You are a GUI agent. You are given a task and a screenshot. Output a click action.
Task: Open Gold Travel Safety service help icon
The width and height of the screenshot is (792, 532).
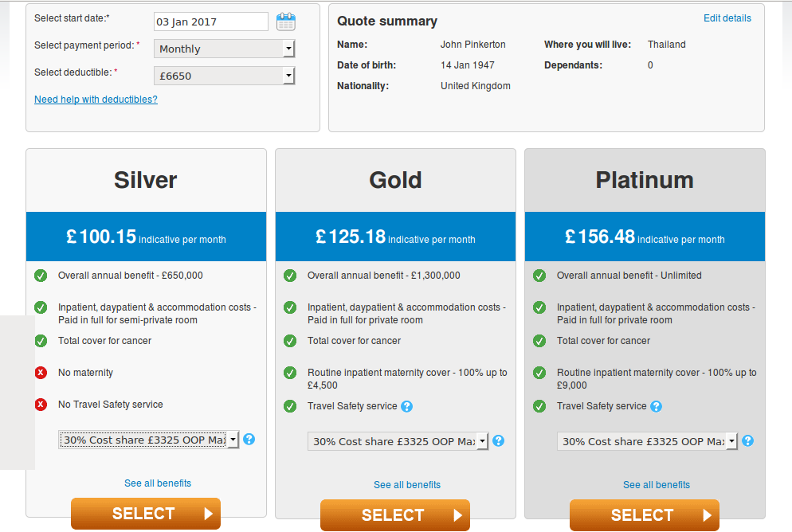pos(406,406)
